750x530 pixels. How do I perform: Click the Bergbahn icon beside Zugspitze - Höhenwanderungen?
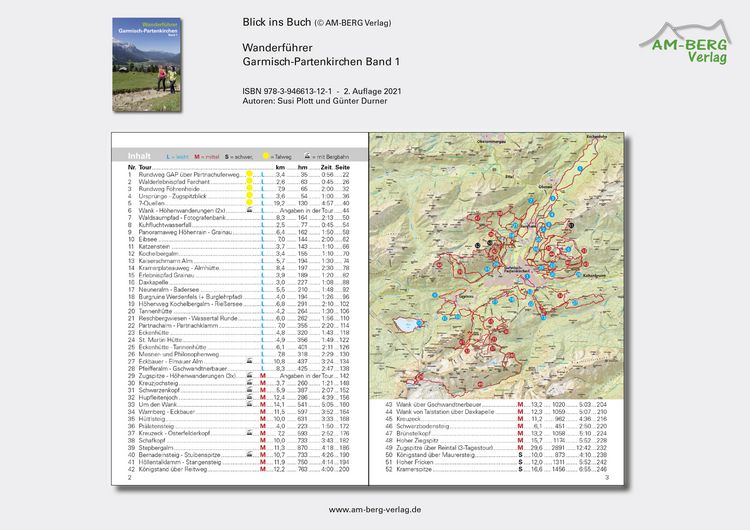tap(249, 375)
